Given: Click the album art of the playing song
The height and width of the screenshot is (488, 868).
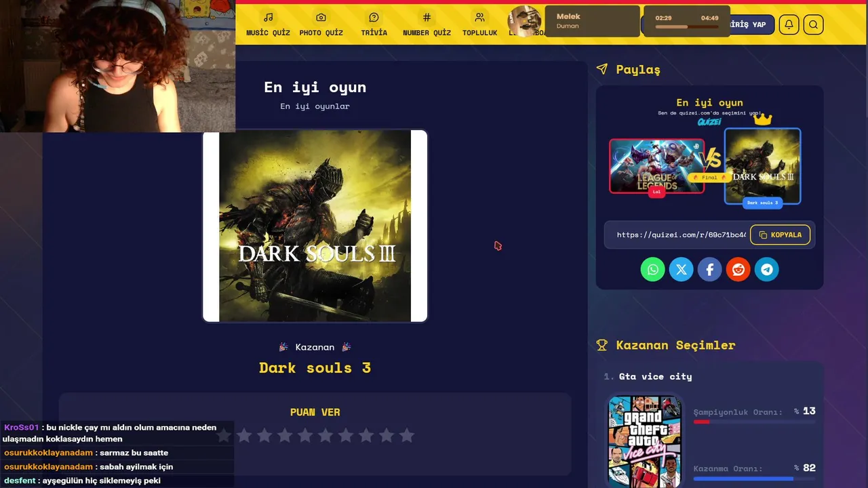Looking at the screenshot, I should [525, 21].
